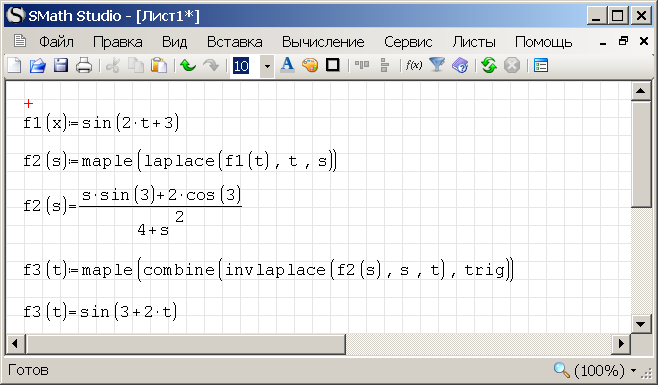The image size is (658, 385).
Task: Toggle the region border square icon
Action: click(333, 65)
